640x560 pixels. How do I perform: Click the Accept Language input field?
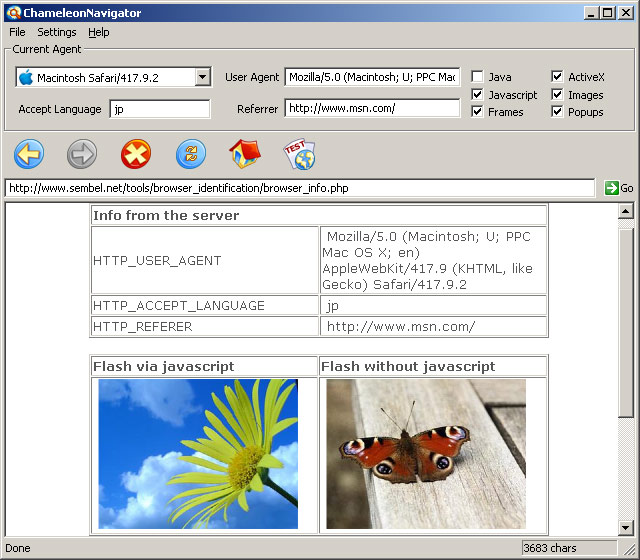point(159,109)
